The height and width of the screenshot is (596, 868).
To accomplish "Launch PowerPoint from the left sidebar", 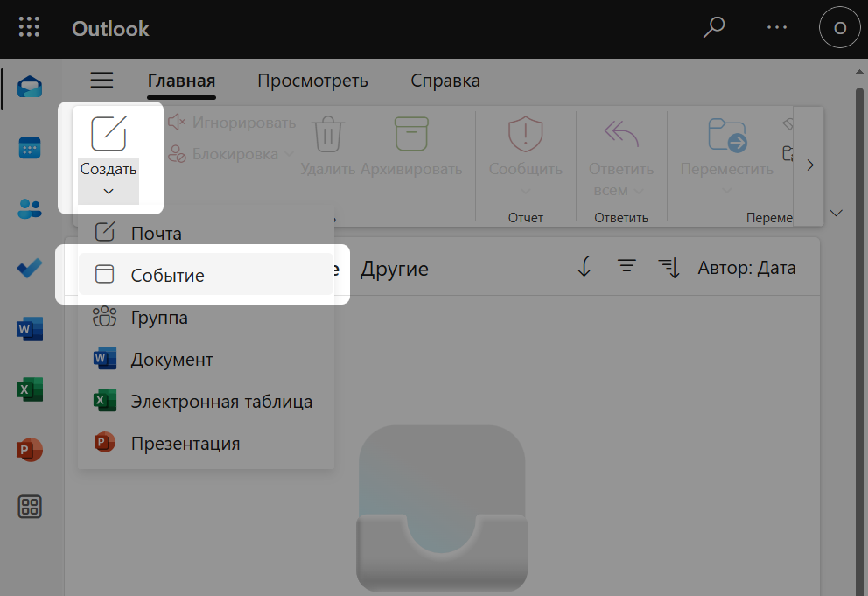I will pos(30,450).
